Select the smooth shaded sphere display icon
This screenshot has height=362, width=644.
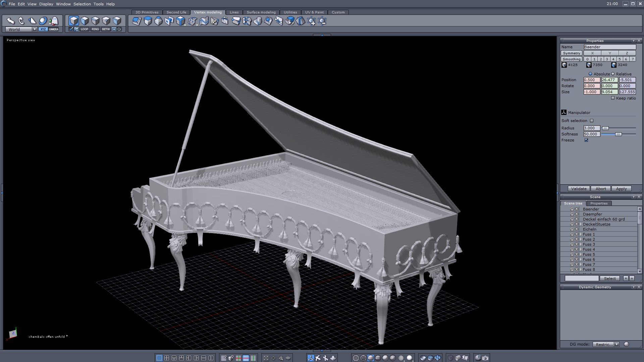coord(385,358)
